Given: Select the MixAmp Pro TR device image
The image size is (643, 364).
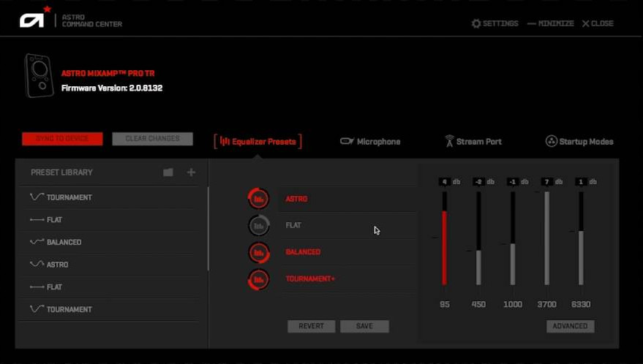Looking at the screenshot, I should [39, 76].
